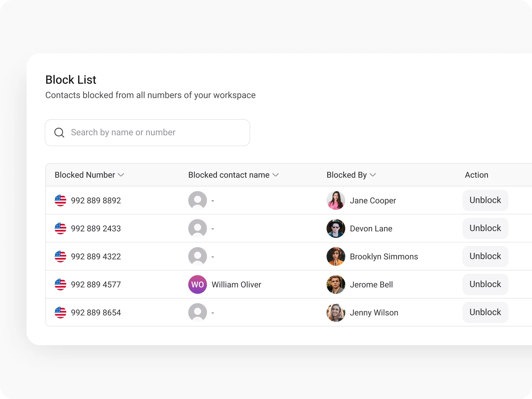The image size is (532, 399).
Task: Open Blocked contact name sort chevron
Action: tap(275, 175)
